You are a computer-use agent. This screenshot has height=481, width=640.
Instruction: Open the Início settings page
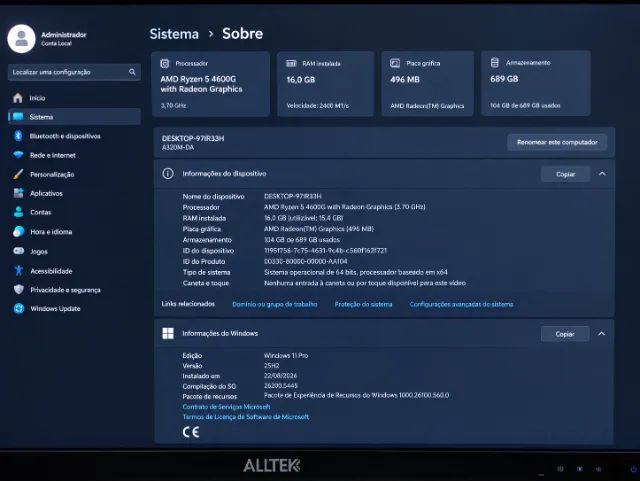[74, 98]
